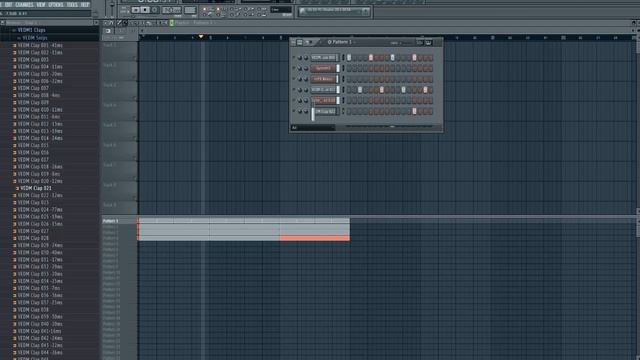Select the playlist pencil draw tool

[119, 23]
